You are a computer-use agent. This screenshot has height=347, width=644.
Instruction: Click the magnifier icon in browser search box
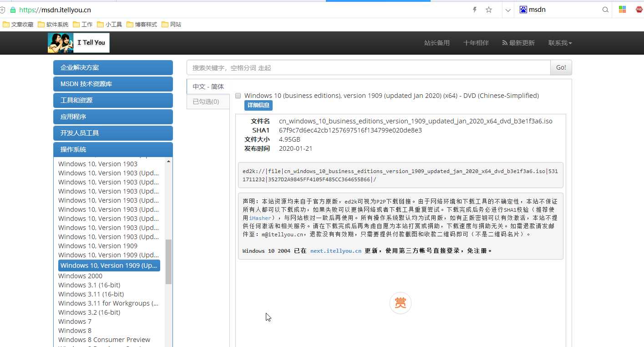click(605, 10)
